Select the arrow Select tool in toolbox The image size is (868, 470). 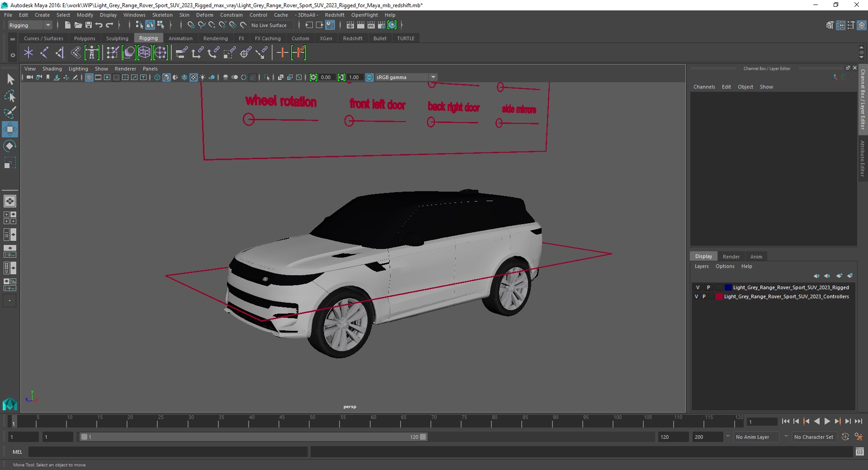coord(10,80)
